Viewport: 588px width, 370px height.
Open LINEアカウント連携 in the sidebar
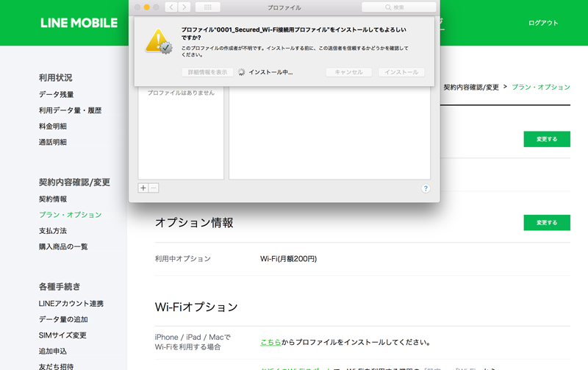[x=71, y=304]
